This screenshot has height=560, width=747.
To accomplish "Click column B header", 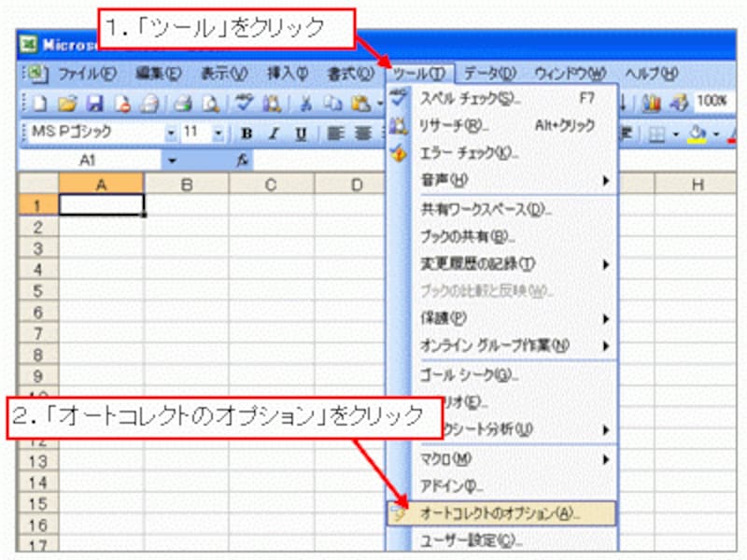I will point(186,184).
